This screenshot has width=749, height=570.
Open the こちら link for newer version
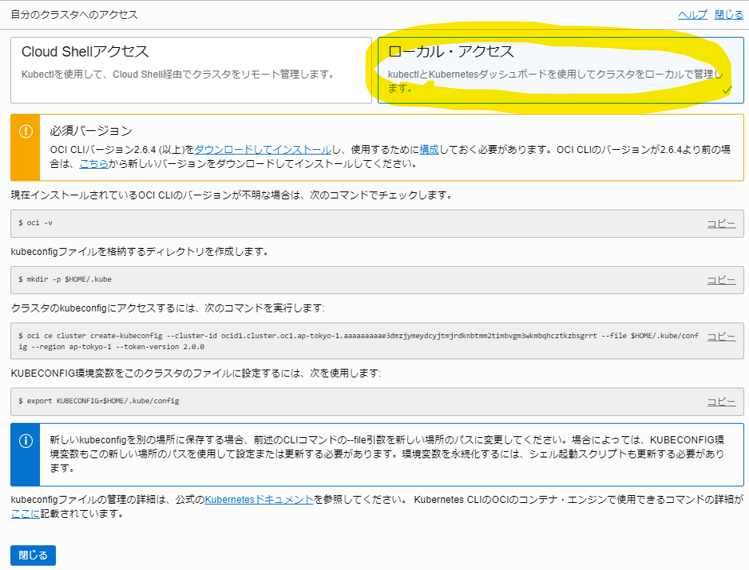pyautogui.click(x=94, y=164)
